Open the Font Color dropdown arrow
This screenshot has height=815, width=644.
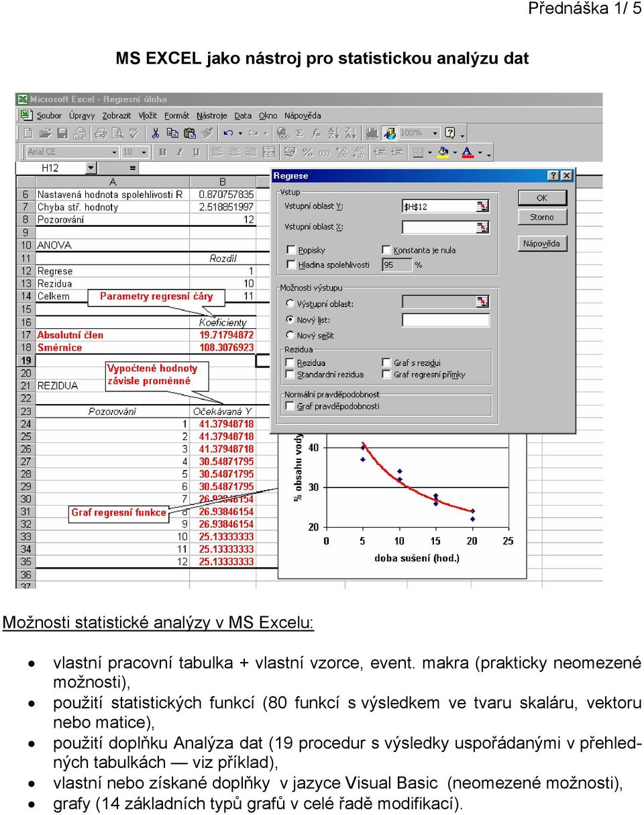[x=480, y=152]
